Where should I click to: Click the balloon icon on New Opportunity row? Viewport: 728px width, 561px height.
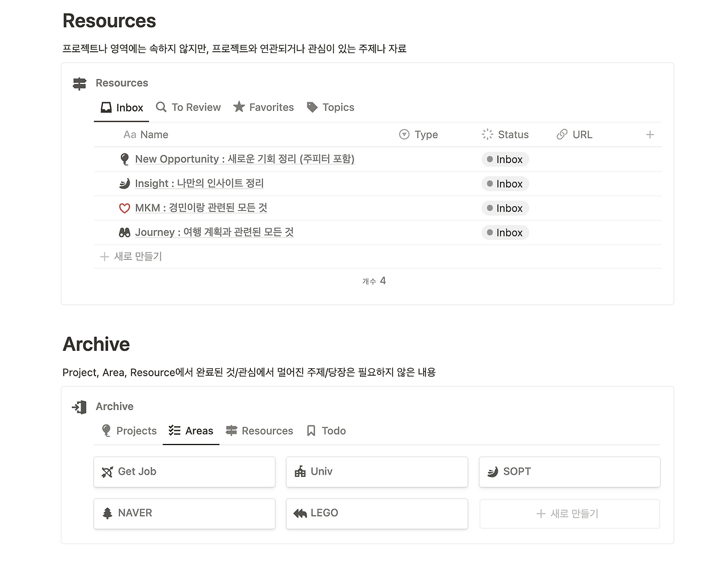(x=125, y=159)
